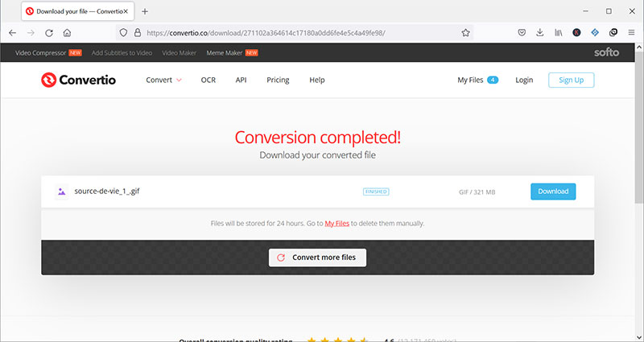Click the back navigation arrow
644x342 pixels.
click(x=13, y=33)
